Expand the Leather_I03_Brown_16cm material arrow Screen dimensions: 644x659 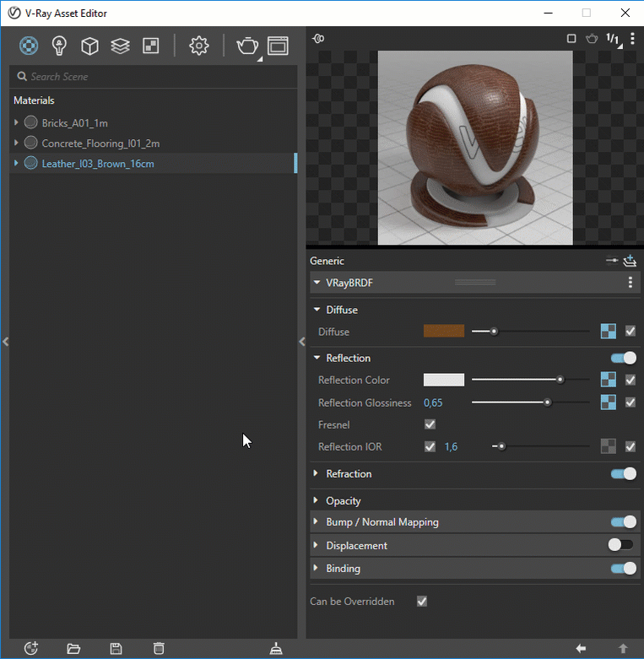(16, 163)
